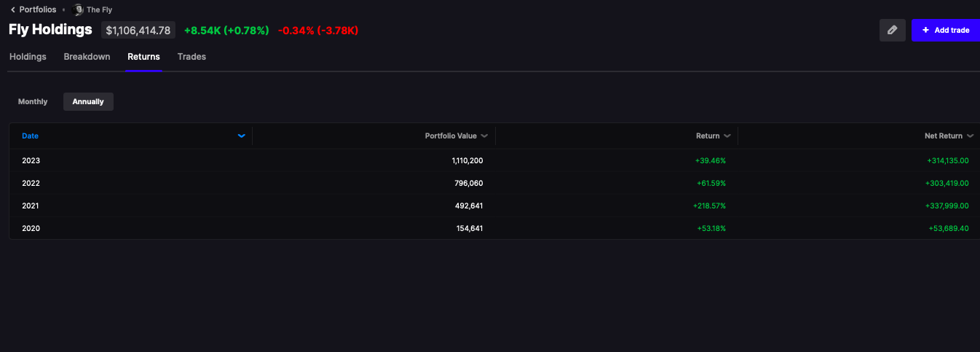Open the Net Return column chevron

click(970, 136)
